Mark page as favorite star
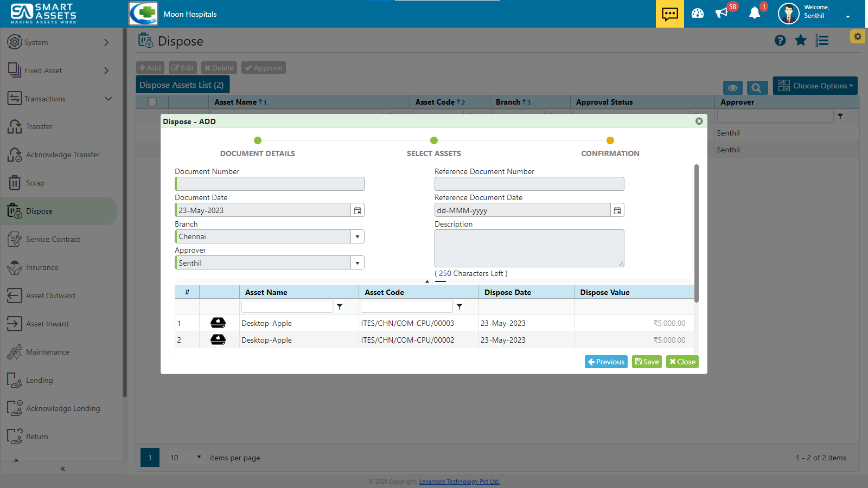The width and height of the screenshot is (868, 488). (x=801, y=41)
